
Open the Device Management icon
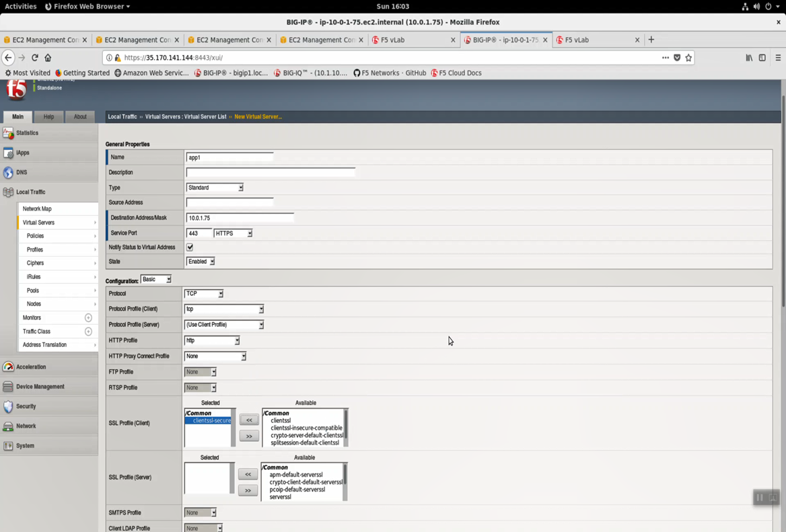tap(8, 387)
